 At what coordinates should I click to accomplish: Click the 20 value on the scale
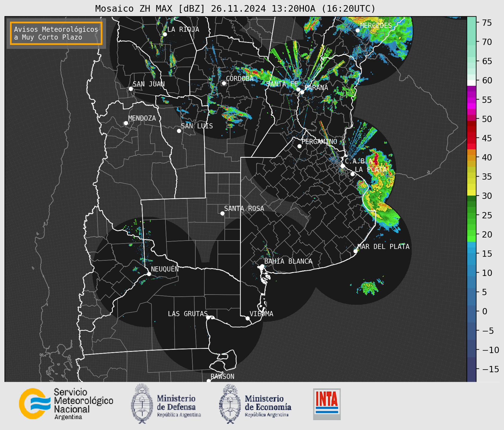(488, 234)
